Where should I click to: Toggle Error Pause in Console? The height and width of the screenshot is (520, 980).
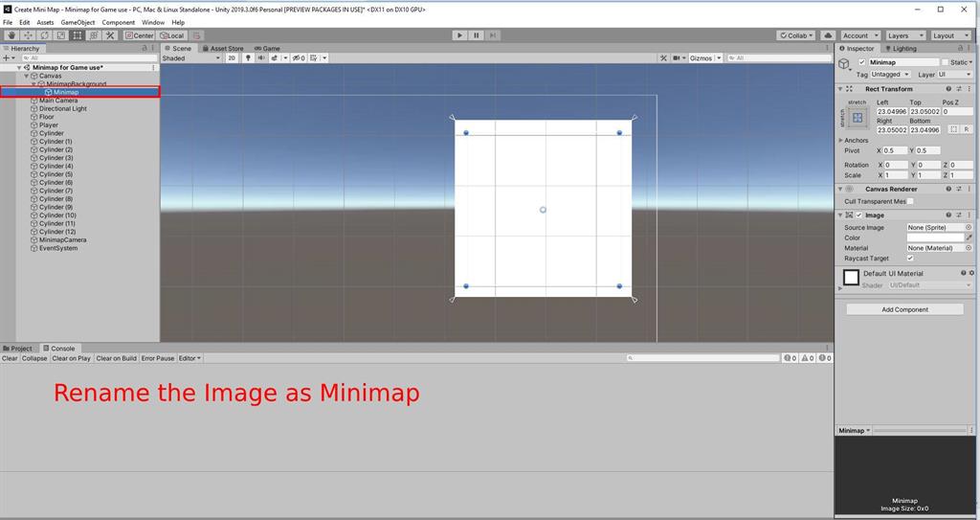[x=158, y=358]
